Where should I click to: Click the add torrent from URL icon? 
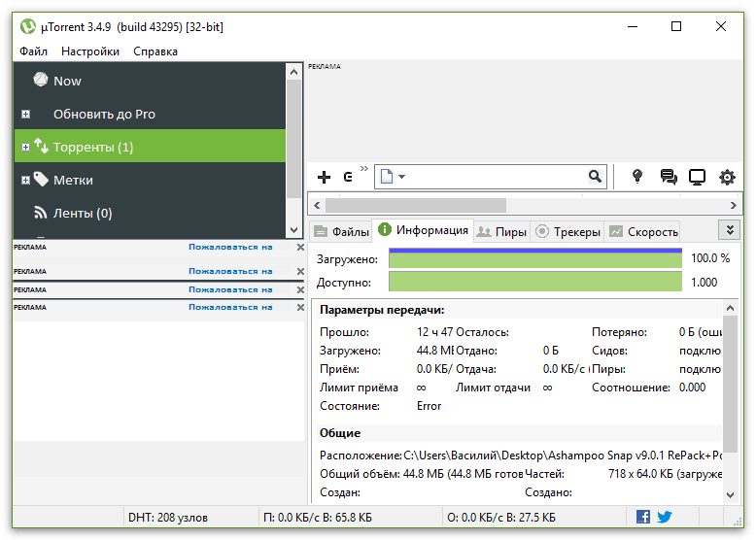pos(348,177)
